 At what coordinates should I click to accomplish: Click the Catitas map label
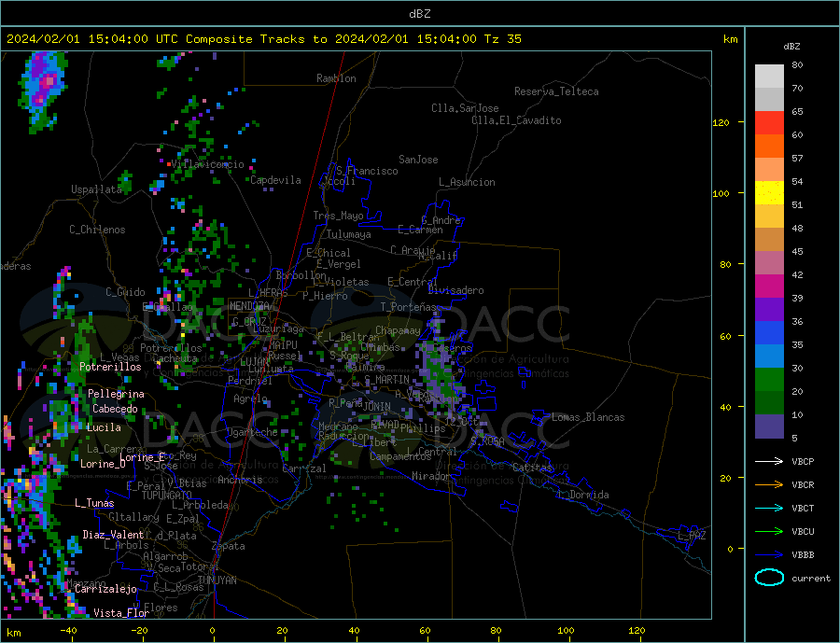533,468
